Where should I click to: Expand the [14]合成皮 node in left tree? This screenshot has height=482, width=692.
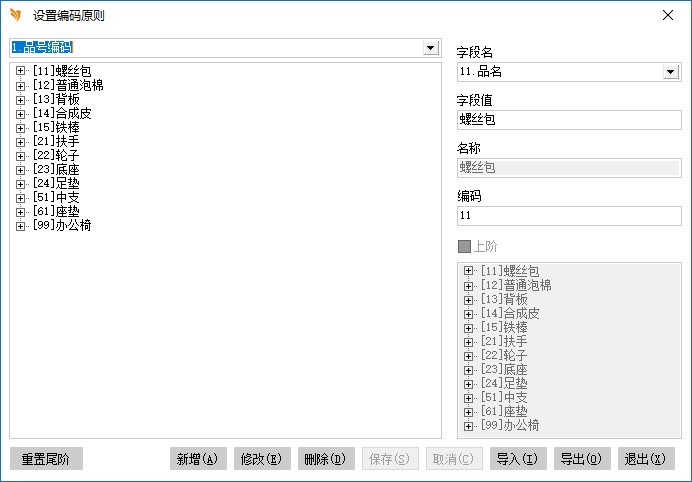point(20,113)
